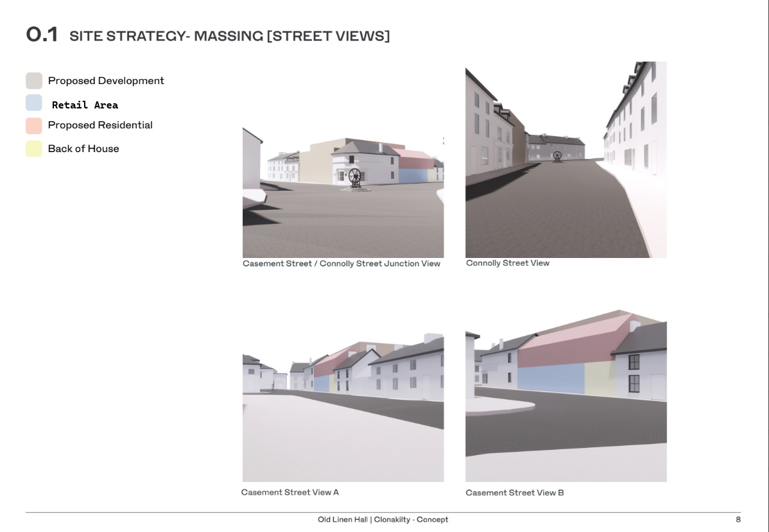Click the Old Linen Hall footer text

383,519
